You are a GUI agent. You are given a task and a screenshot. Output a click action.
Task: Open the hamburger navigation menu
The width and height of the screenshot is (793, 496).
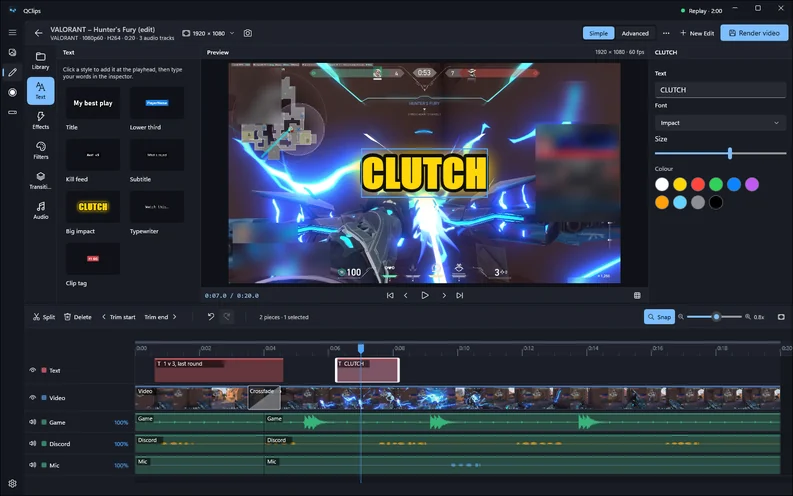point(12,32)
